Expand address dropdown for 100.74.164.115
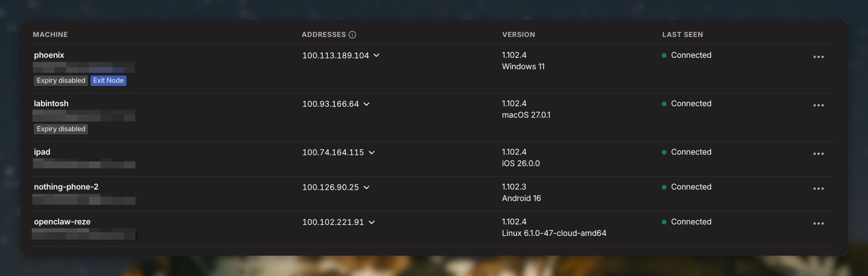 click(x=372, y=153)
